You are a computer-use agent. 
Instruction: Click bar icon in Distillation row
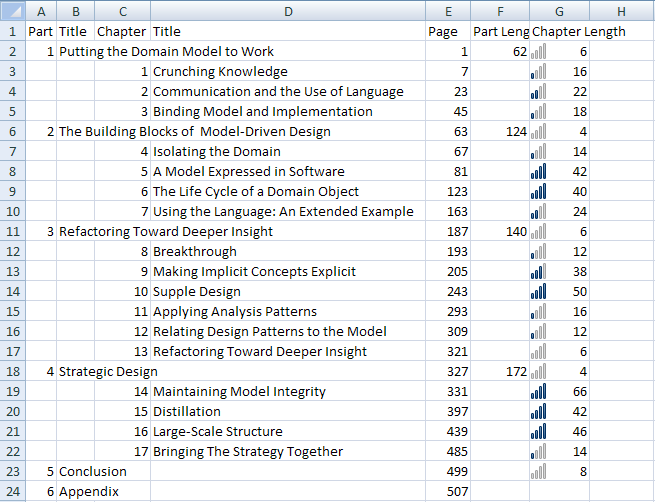tap(538, 411)
